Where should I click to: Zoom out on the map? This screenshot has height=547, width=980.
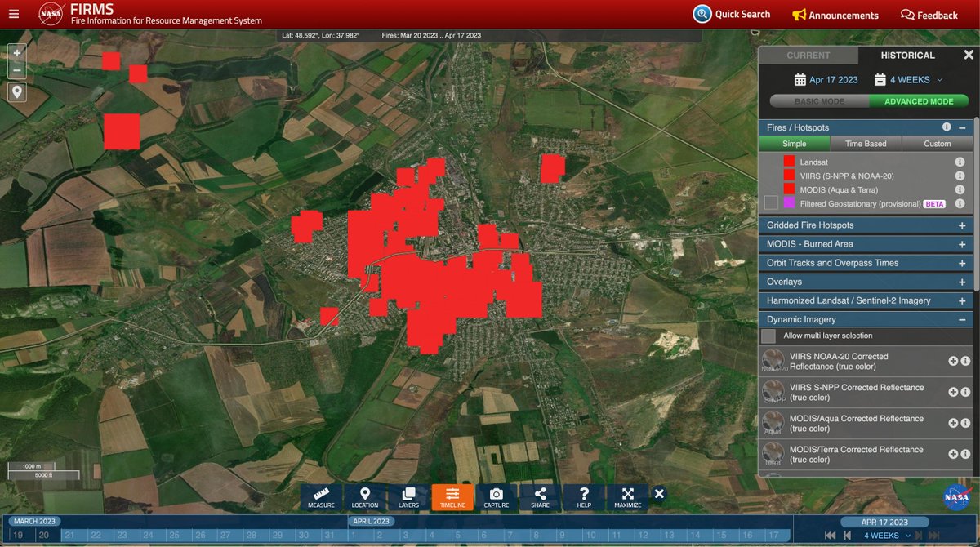pyautogui.click(x=17, y=70)
